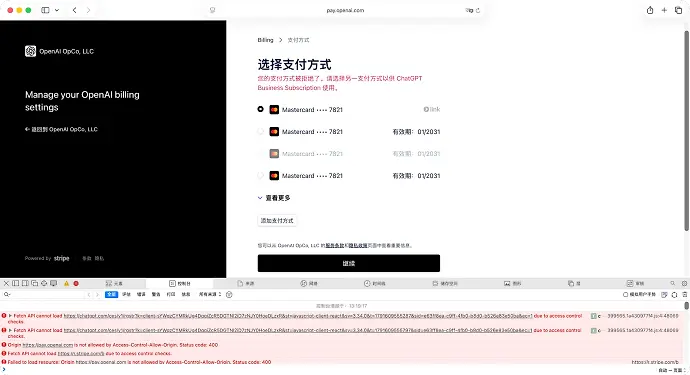Go forward with Safari's forward arrow
This screenshot has height=375, width=690.
click(x=88, y=10)
